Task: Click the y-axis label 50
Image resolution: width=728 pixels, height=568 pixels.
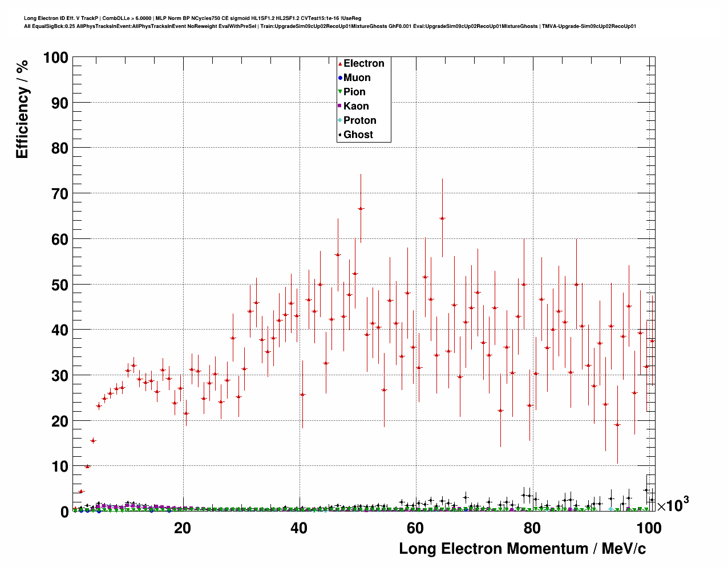Action: [60, 285]
